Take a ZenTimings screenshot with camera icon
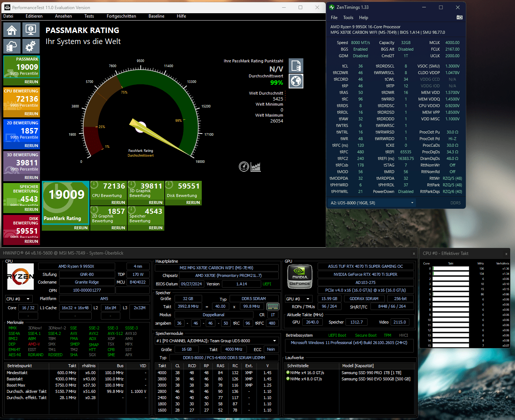The image size is (515, 420). pos(459,17)
